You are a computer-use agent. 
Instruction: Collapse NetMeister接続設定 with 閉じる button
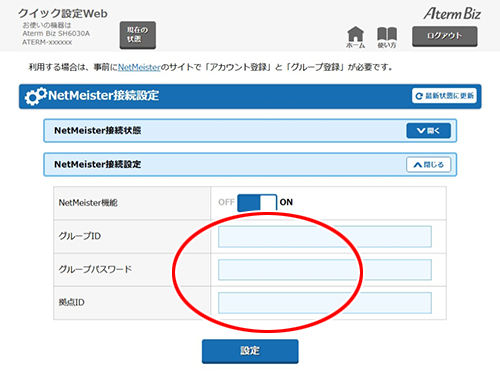tap(428, 165)
